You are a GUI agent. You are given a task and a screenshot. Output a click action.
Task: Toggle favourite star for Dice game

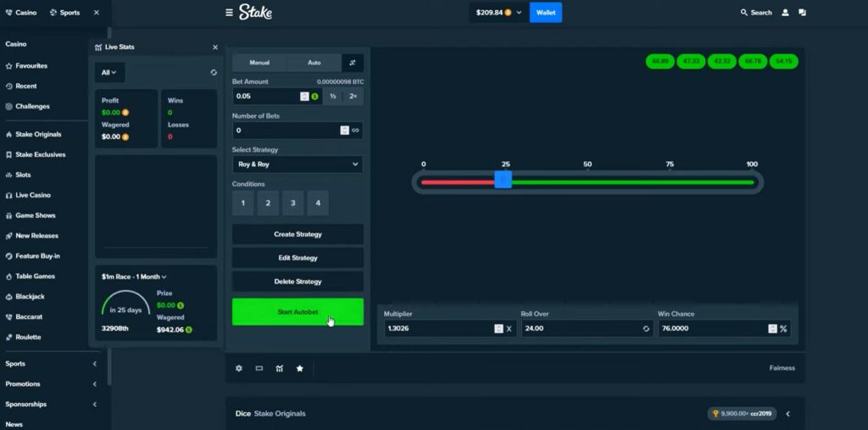[x=299, y=368]
